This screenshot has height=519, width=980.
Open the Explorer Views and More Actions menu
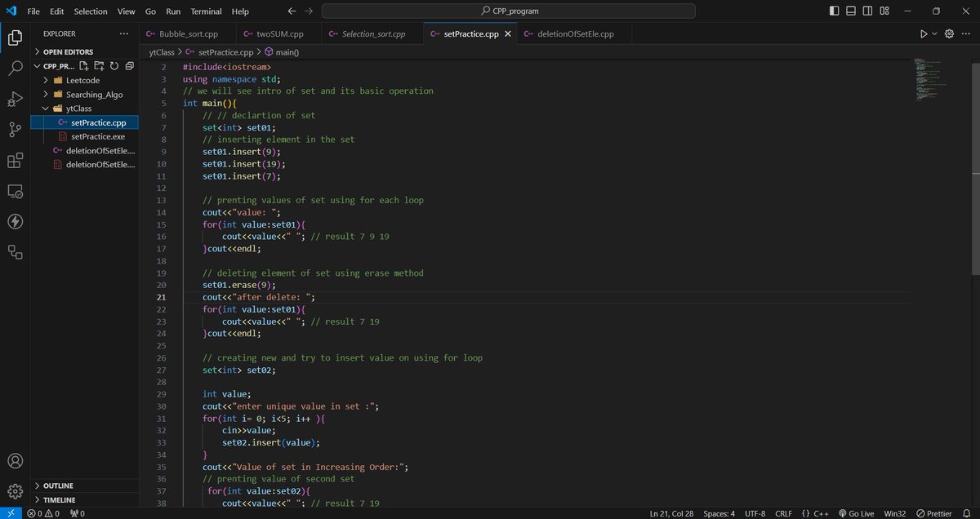point(124,33)
